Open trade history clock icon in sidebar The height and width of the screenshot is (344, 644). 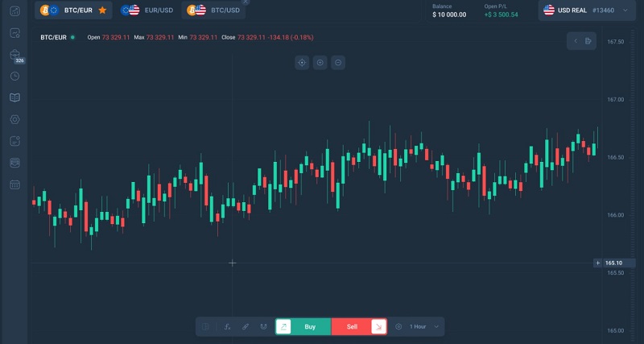(x=14, y=76)
